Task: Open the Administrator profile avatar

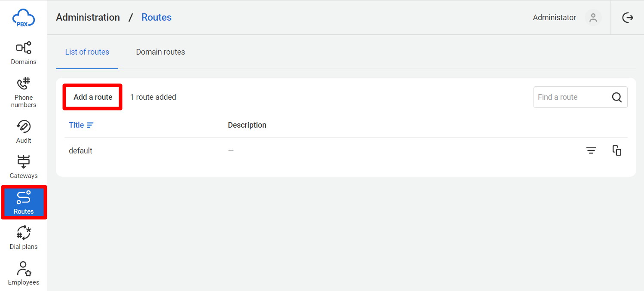Action: point(593,18)
